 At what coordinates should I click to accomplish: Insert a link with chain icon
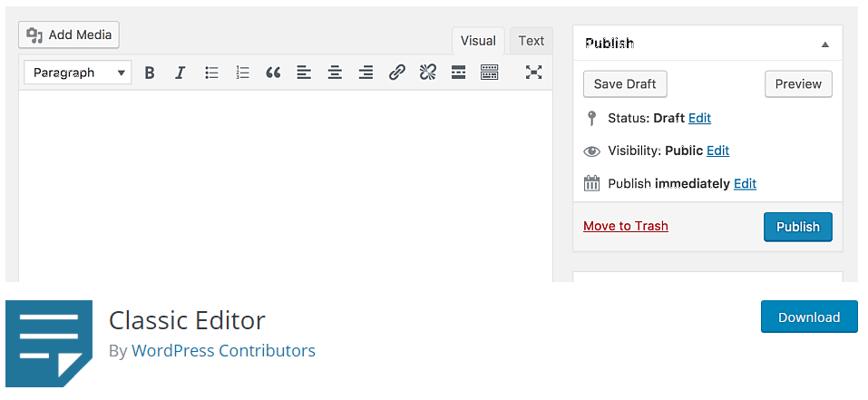pyautogui.click(x=396, y=73)
